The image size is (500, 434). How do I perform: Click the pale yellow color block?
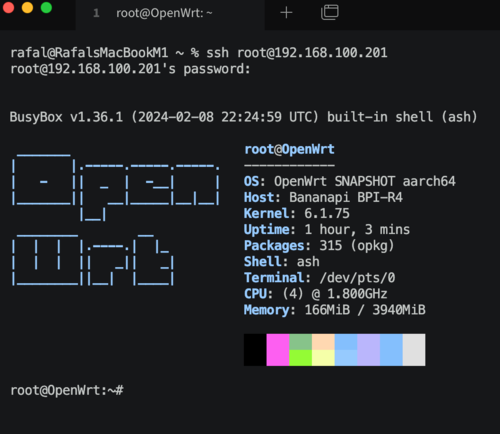click(323, 358)
